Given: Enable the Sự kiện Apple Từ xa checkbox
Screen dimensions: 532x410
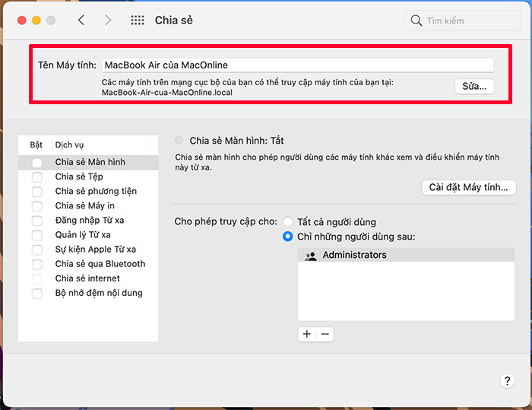Looking at the screenshot, I should (37, 249).
